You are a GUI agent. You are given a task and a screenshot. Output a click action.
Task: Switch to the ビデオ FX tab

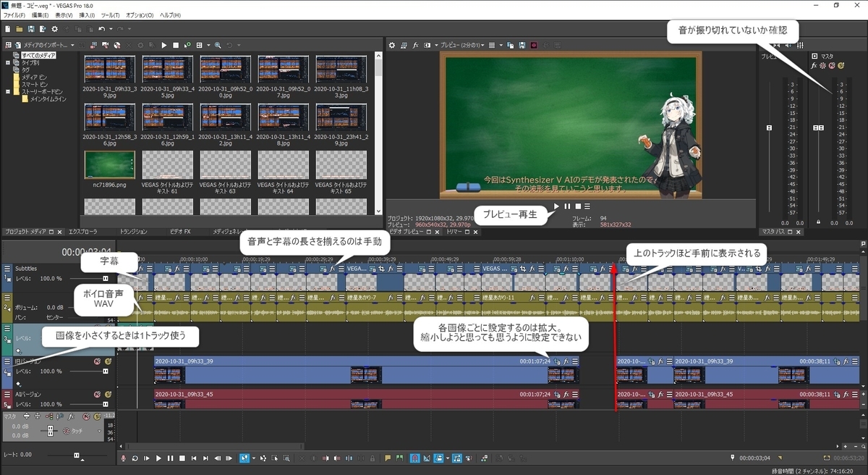click(x=179, y=232)
